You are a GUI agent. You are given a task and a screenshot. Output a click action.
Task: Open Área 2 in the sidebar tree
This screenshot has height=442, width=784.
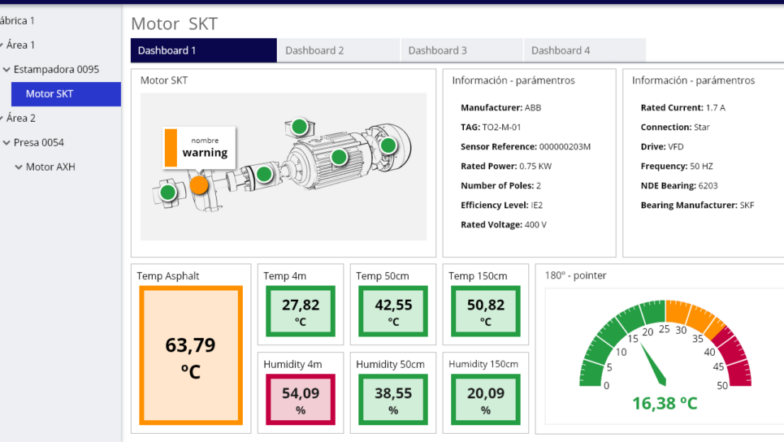20,118
